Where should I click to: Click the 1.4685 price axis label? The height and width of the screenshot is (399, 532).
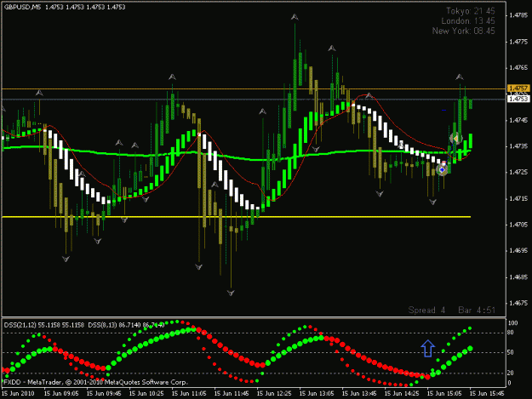[x=518, y=277]
